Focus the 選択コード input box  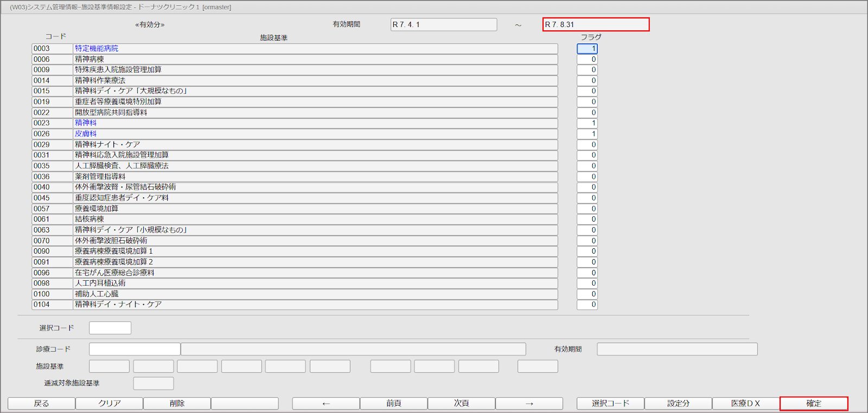[110, 328]
